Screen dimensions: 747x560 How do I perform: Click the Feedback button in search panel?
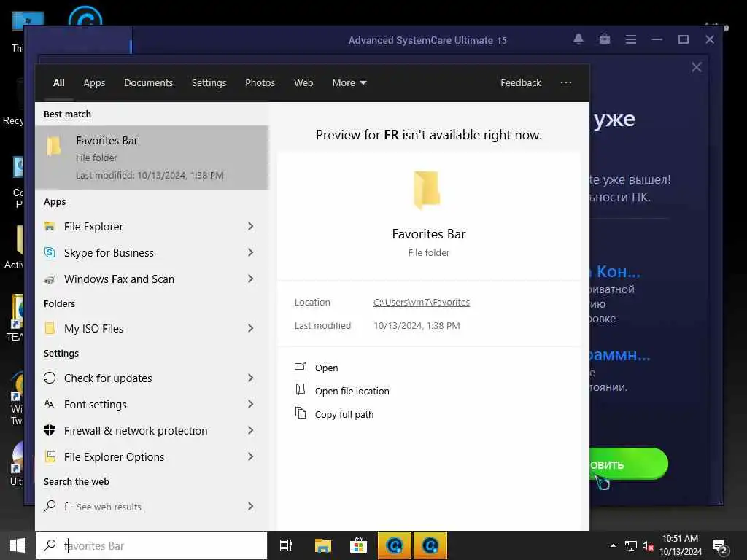(521, 83)
